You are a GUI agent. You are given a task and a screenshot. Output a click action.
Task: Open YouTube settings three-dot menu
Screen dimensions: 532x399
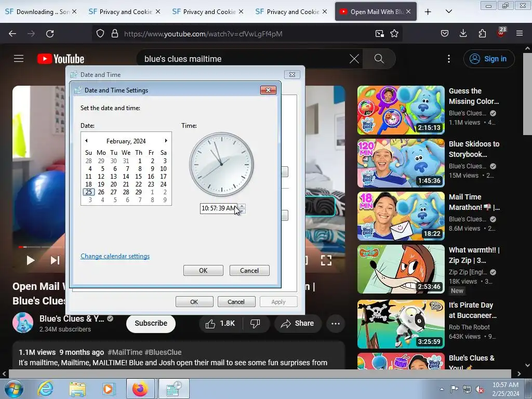(x=448, y=59)
